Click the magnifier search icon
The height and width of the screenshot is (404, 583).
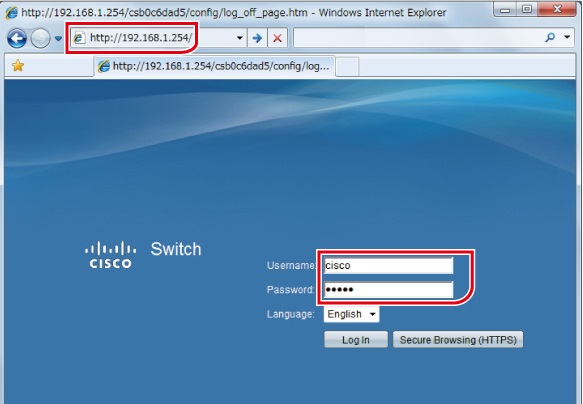click(550, 37)
